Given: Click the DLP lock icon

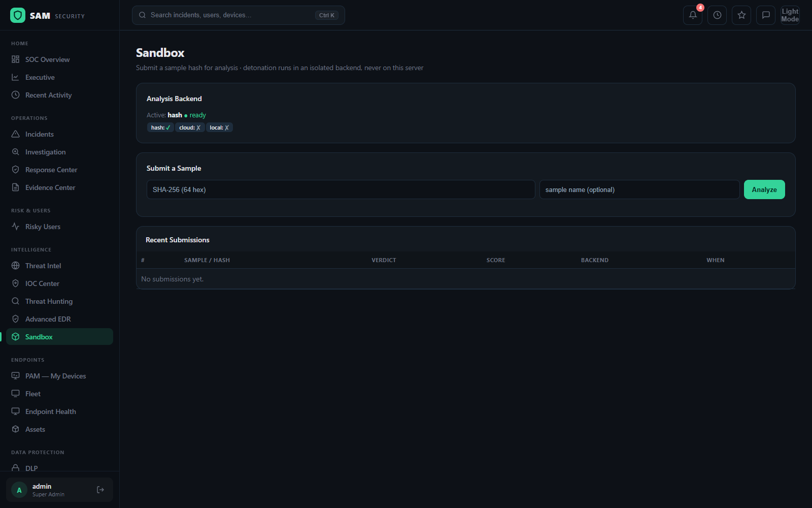Looking at the screenshot, I should [x=16, y=468].
